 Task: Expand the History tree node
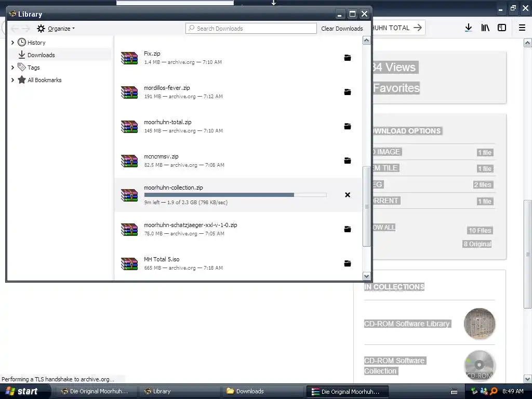[12, 43]
